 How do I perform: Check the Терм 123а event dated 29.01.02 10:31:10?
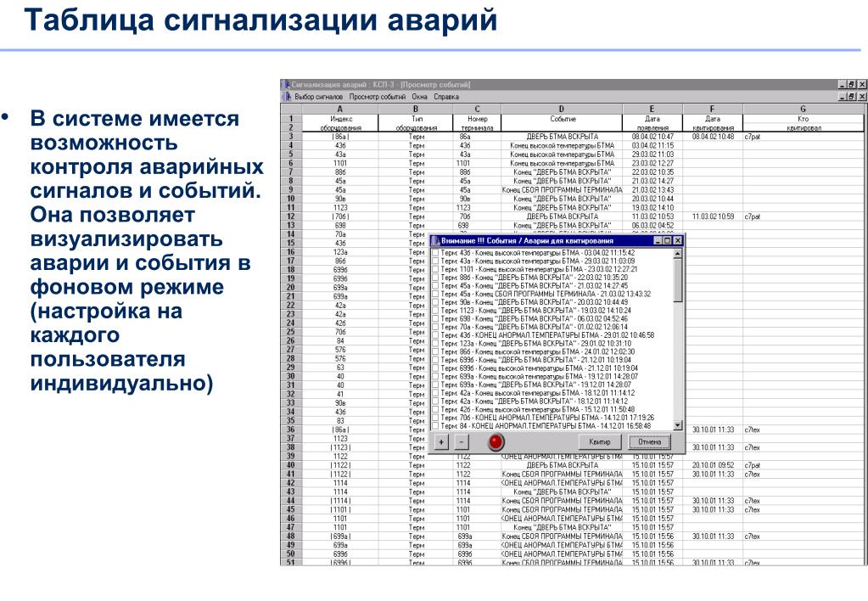pyautogui.click(x=435, y=344)
